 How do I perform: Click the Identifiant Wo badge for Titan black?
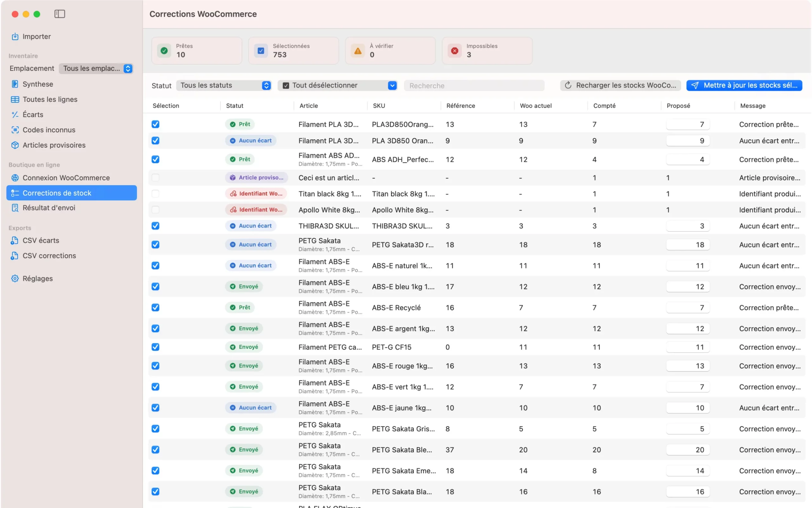[x=257, y=194]
